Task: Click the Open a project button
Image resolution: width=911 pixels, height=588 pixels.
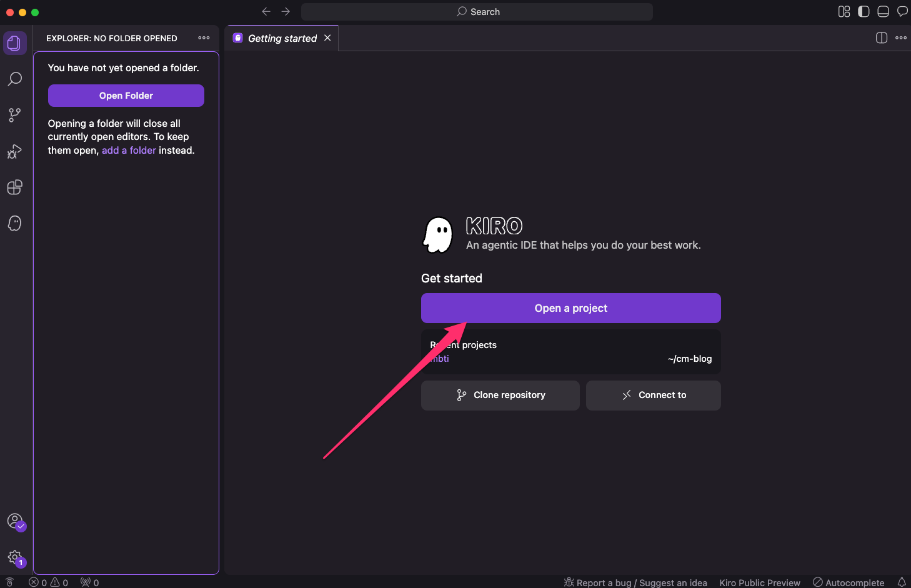Action: tap(571, 308)
